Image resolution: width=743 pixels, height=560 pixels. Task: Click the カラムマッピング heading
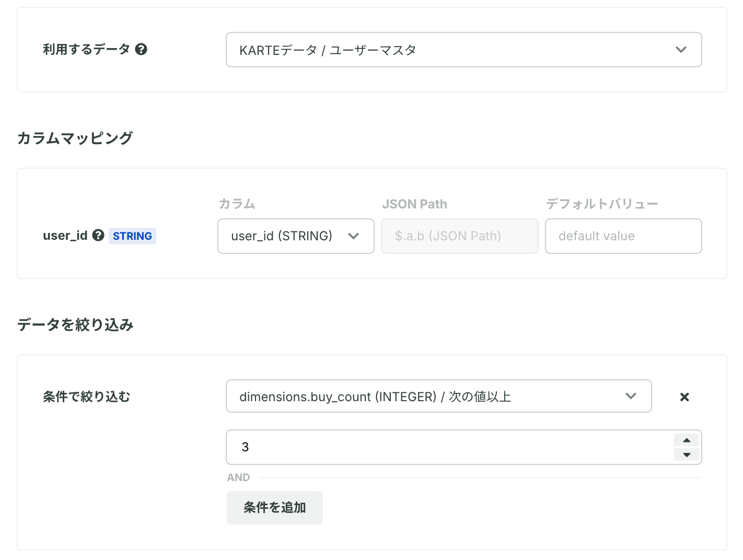point(75,138)
